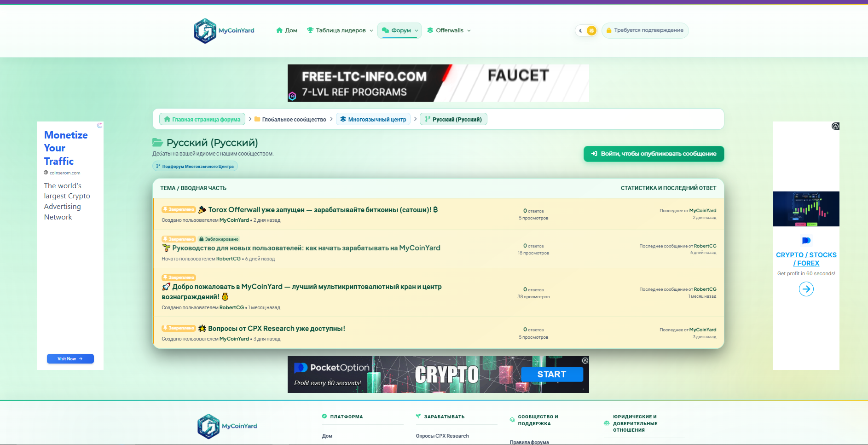Click the Заблокировано lock badge
Screen dimensions: 868x445
pos(219,239)
